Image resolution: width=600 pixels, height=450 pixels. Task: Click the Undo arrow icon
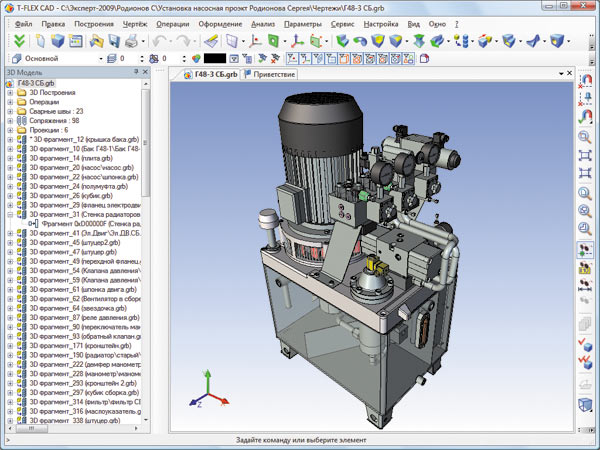[x=160, y=41]
